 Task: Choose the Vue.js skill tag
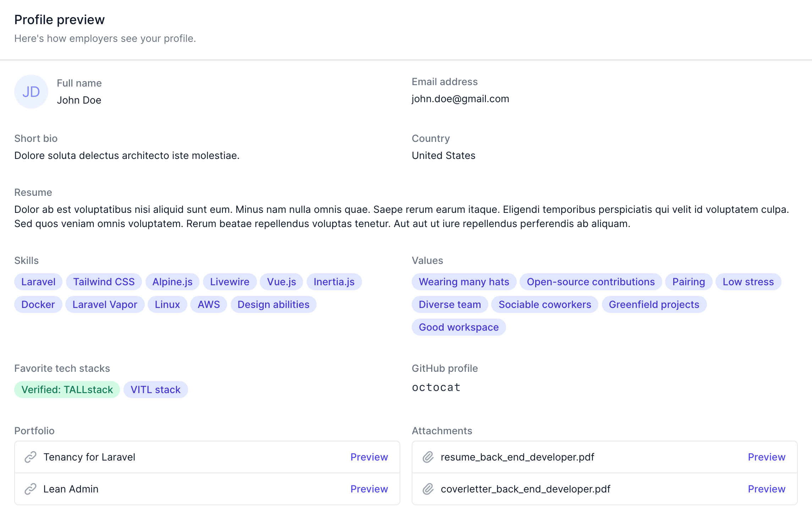[x=281, y=282]
